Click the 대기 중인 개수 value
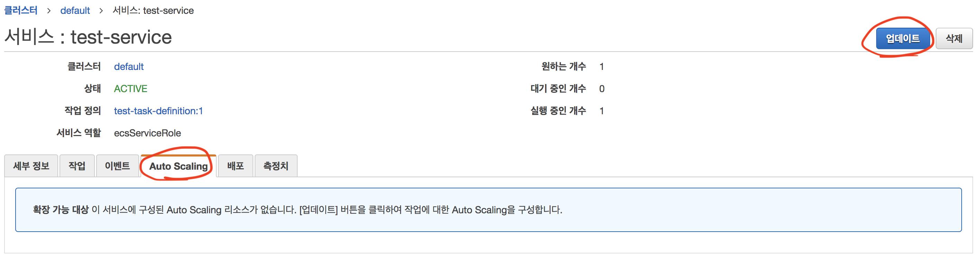 coord(601,89)
